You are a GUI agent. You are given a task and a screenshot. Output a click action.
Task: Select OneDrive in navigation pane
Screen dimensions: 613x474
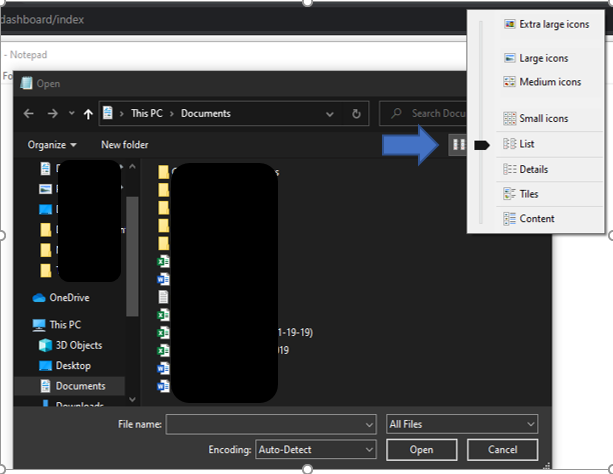(x=61, y=298)
